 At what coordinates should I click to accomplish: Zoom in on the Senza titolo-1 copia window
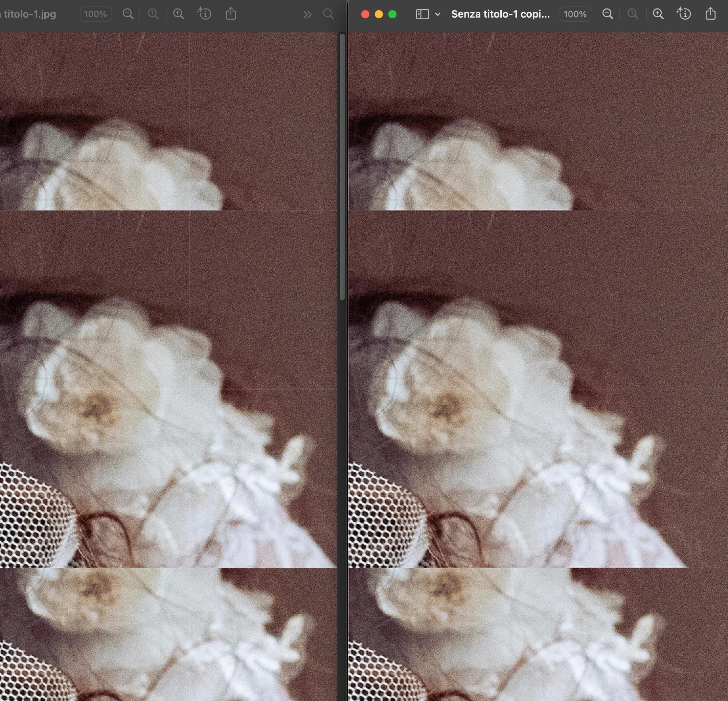[x=658, y=14]
